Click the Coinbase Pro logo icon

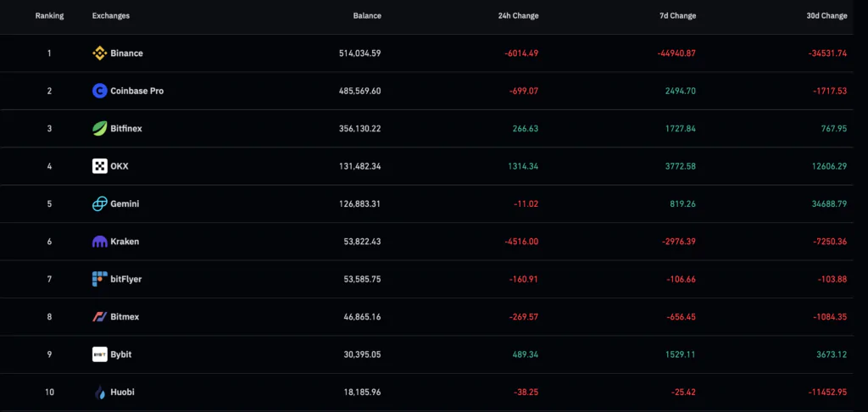coord(100,91)
